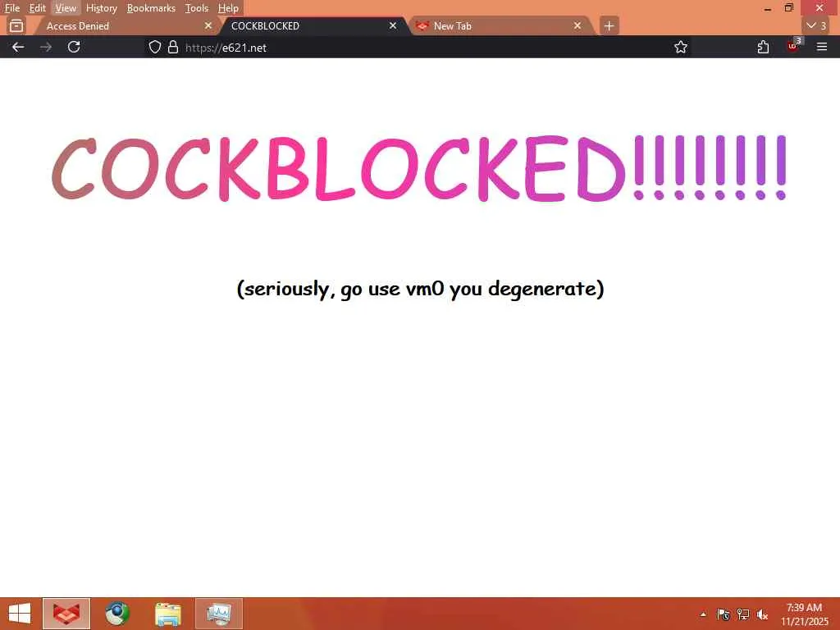Open the Extensions puzzle icon
This screenshot has width=840, height=630.
point(764,47)
